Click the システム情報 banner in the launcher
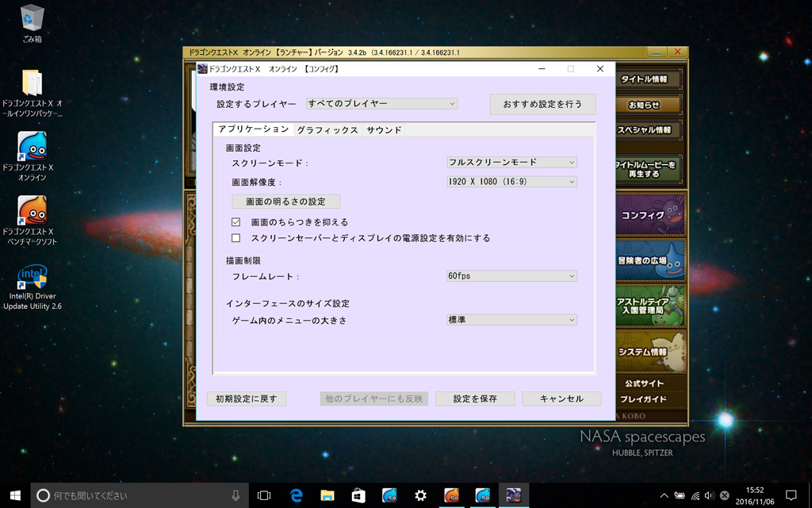The image size is (812, 508). pos(650,351)
